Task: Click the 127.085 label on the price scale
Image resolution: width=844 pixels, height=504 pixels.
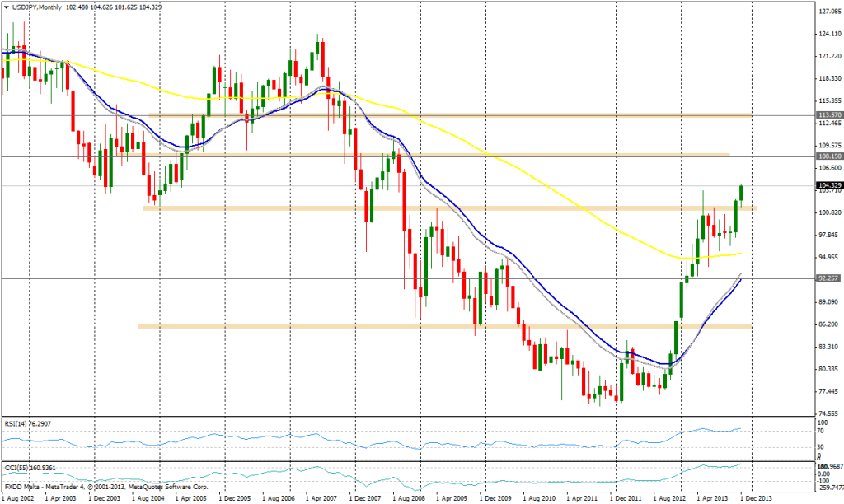Action: (x=828, y=12)
